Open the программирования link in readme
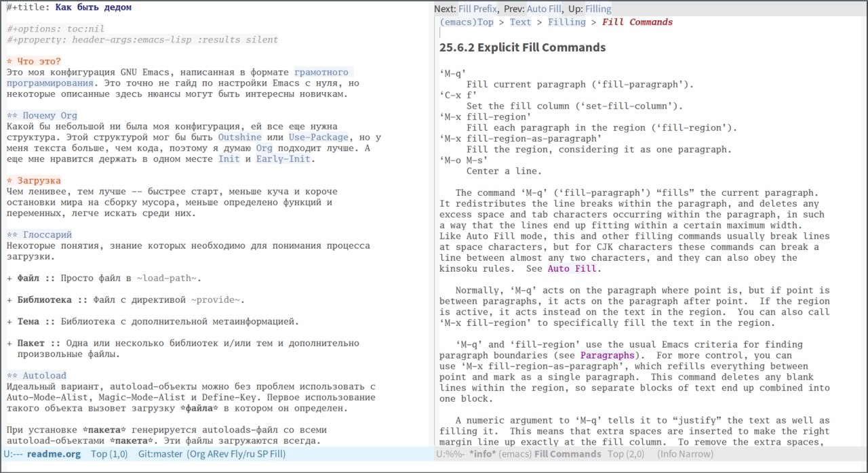Viewport: 868px width, 473px height. 50,83
